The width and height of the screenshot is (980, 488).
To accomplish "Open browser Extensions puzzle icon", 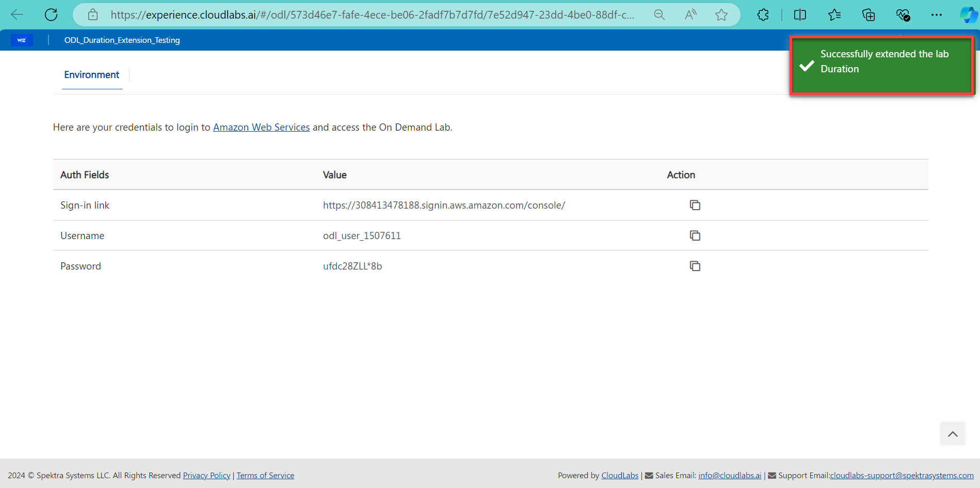I will [763, 15].
